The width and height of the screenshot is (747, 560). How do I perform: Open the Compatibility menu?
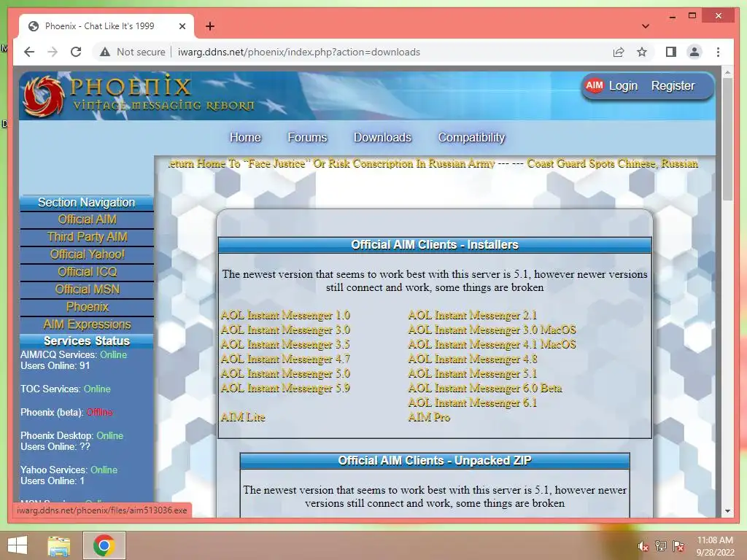click(x=471, y=138)
